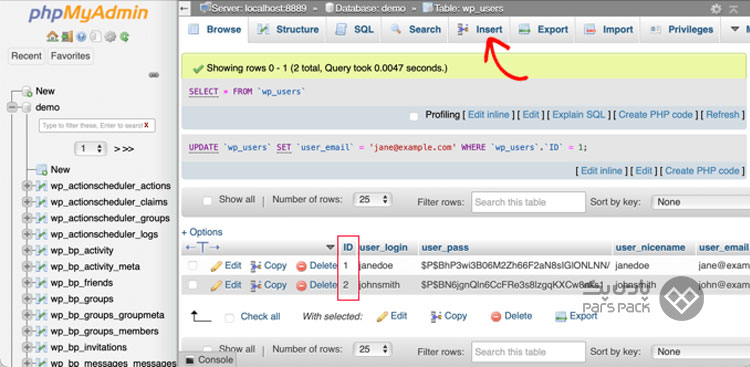Click the Refresh link

[x=722, y=115]
